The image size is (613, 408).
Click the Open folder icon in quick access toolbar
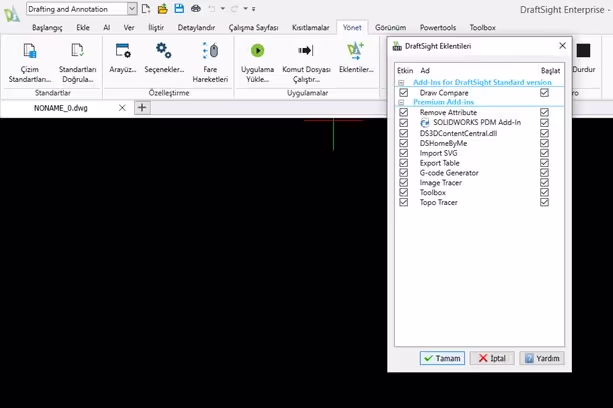(162, 9)
